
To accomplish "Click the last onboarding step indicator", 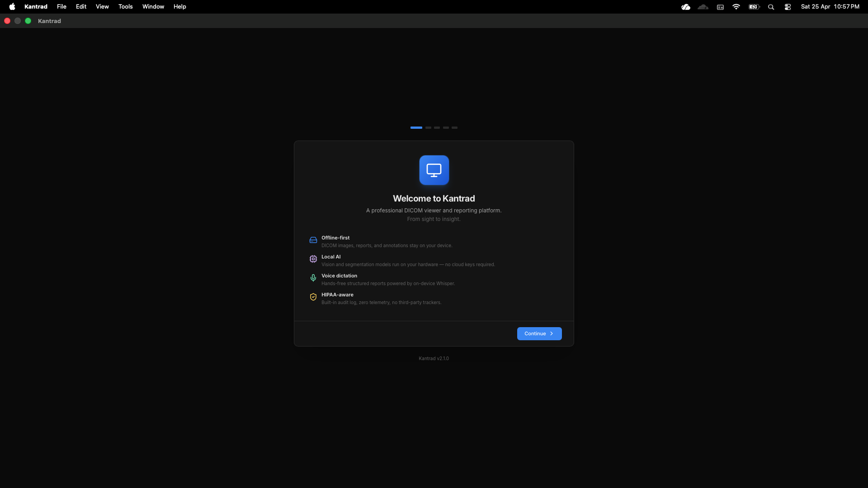I will [x=455, y=128].
